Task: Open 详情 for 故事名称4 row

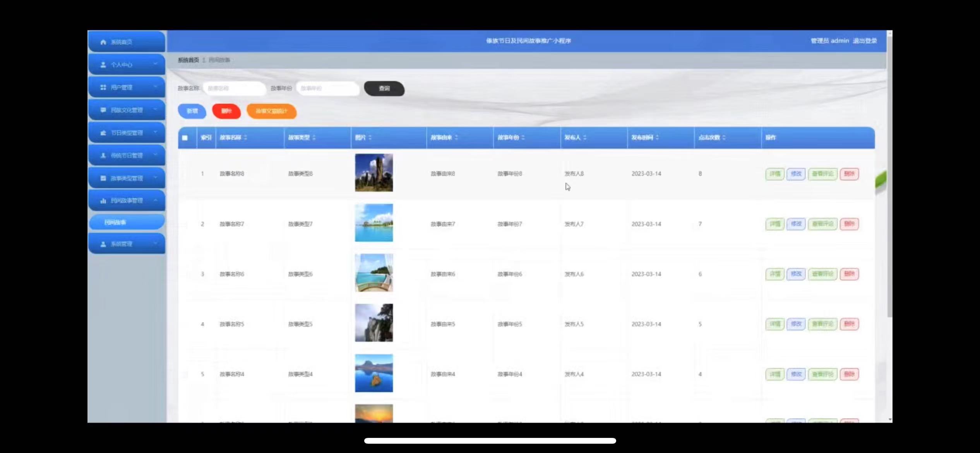Action: [775, 374]
